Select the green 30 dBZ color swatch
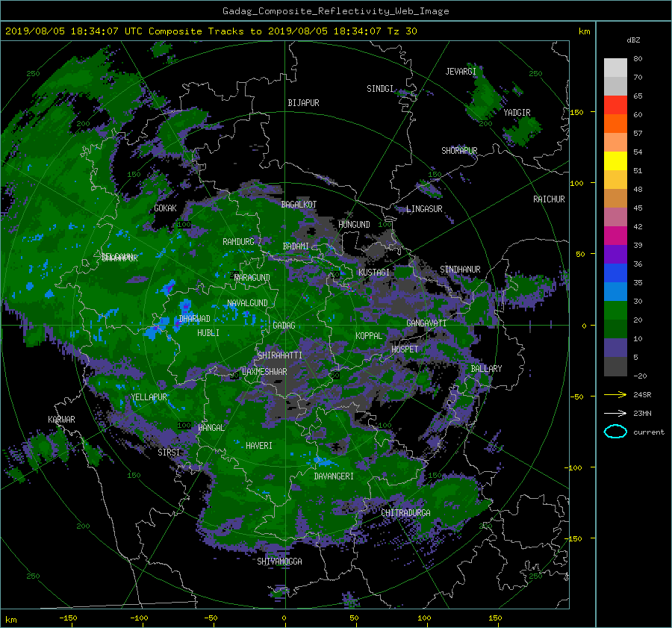Screen dimensions: 672x628 (x=615, y=310)
